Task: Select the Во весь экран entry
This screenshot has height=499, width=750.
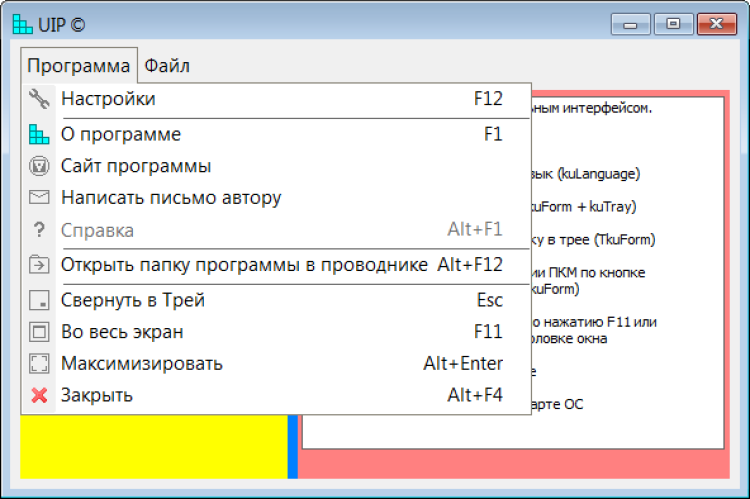Action: [122, 332]
